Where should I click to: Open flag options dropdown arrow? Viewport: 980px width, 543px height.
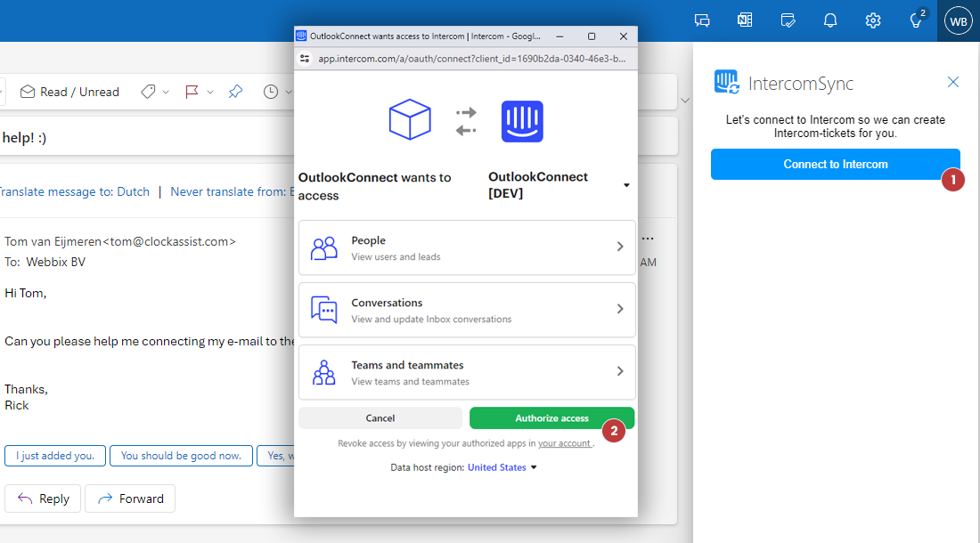pos(210,93)
